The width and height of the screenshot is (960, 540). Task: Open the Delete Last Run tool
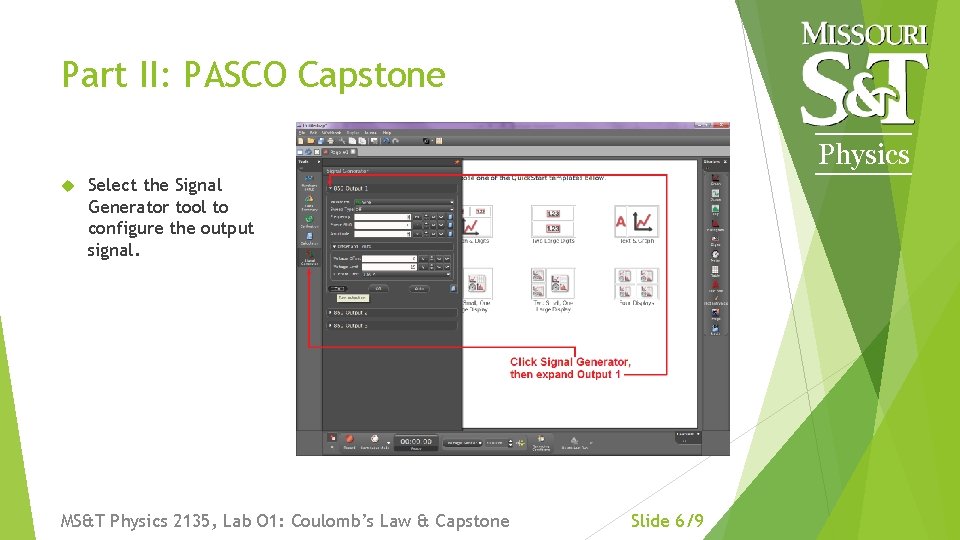click(x=574, y=443)
